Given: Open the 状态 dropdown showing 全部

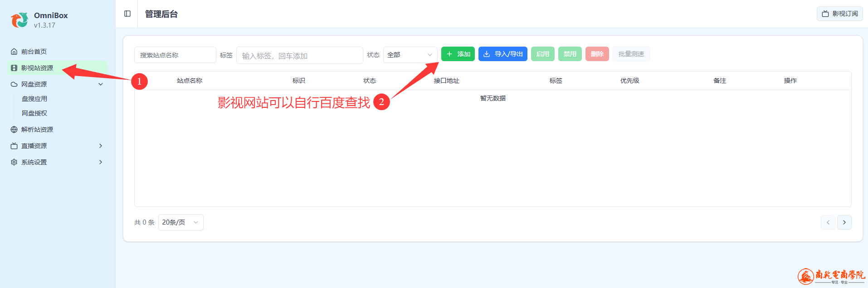Looking at the screenshot, I should click(410, 55).
